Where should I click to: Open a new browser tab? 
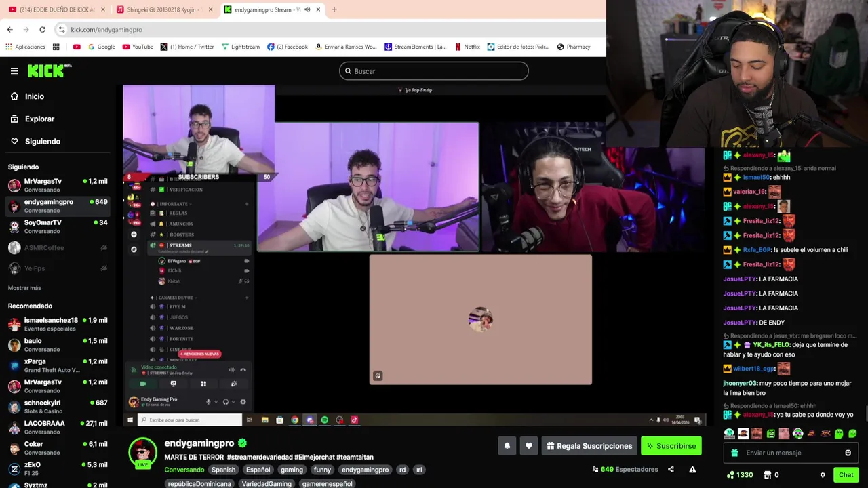(x=334, y=9)
